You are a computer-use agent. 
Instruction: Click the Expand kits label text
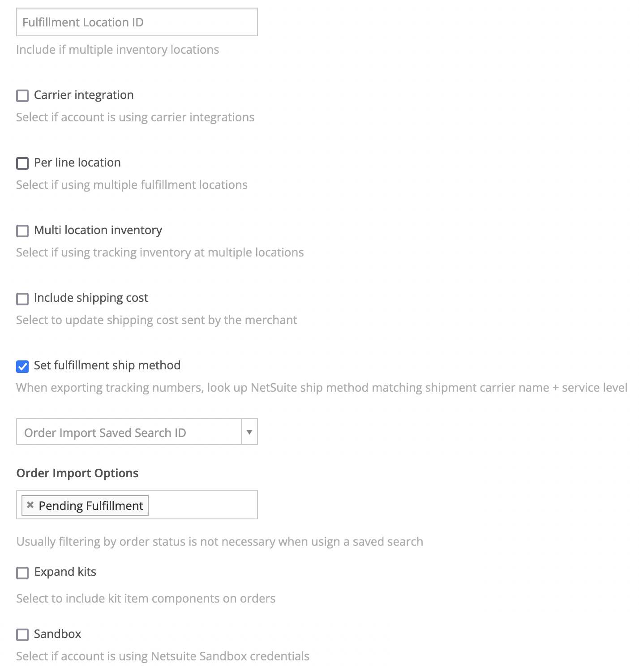(x=65, y=572)
